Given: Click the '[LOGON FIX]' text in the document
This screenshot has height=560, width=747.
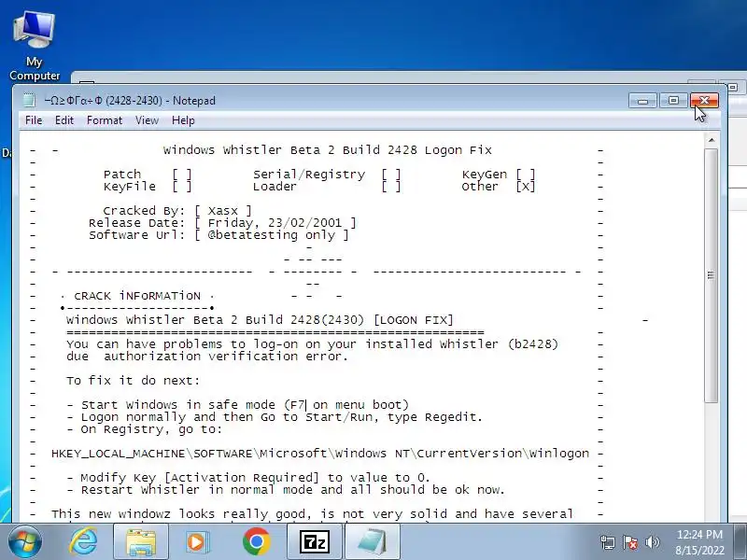Looking at the screenshot, I should 413,320.
